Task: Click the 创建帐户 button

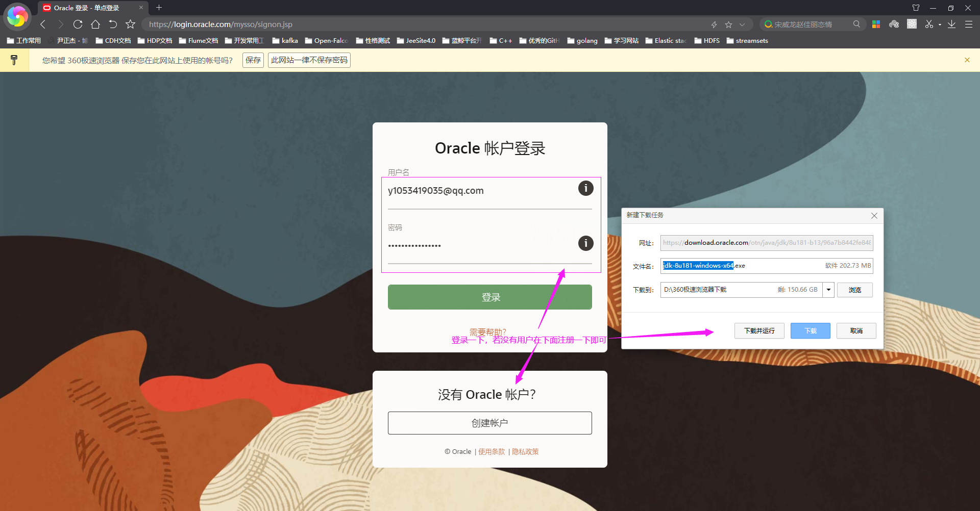Action: [x=490, y=423]
